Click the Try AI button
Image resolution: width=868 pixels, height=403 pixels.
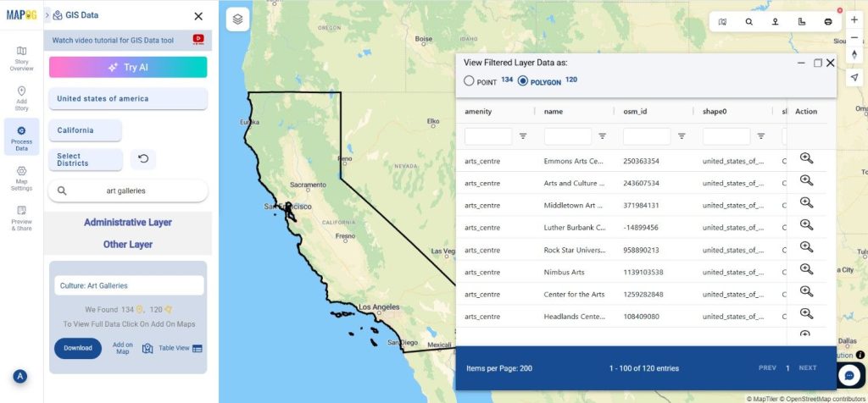tap(128, 68)
